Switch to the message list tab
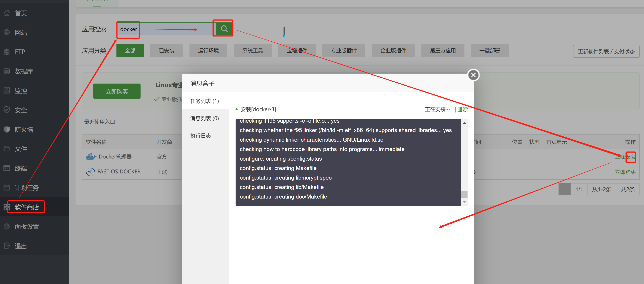This screenshot has height=284, width=644. [204, 118]
